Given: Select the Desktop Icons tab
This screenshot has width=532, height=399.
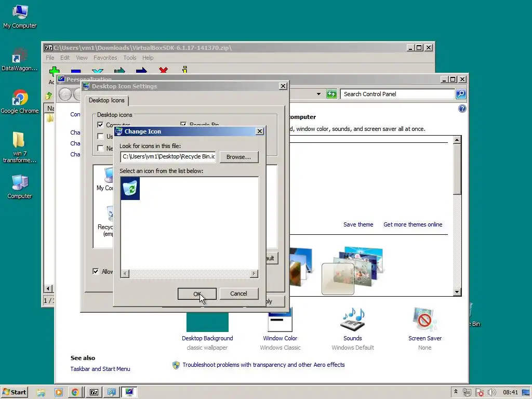Looking at the screenshot, I should tap(107, 100).
